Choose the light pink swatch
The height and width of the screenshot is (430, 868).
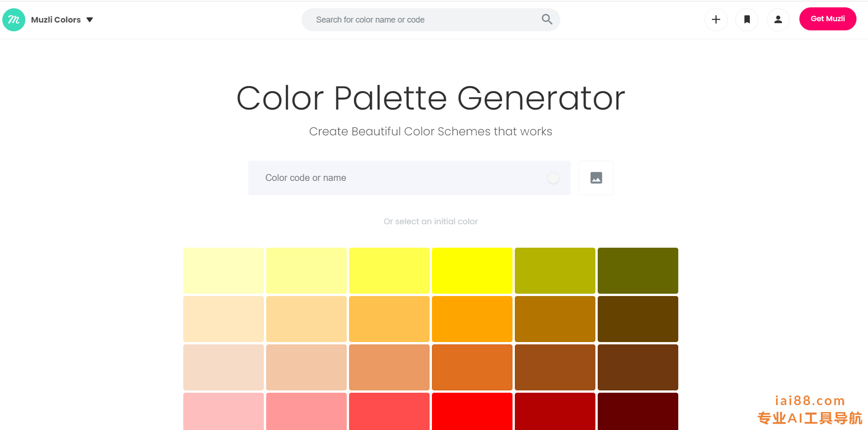coord(223,411)
